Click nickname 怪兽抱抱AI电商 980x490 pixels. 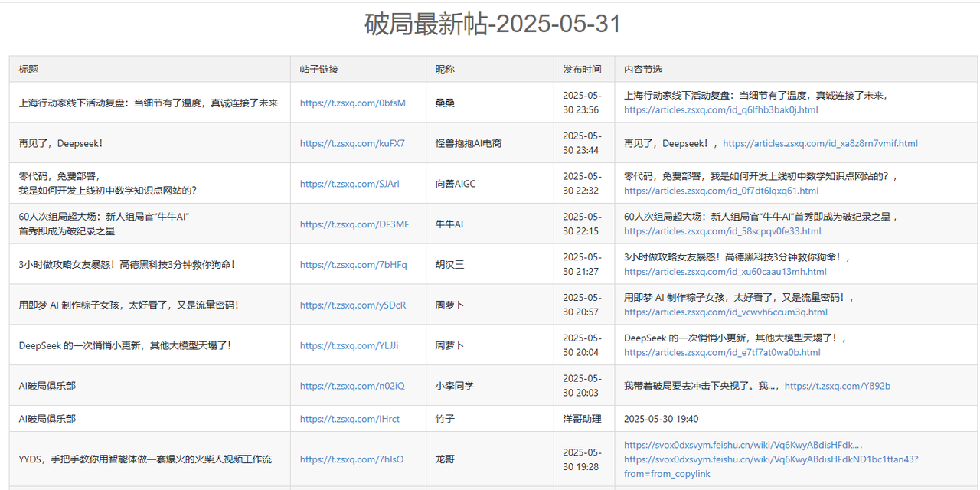tap(469, 143)
